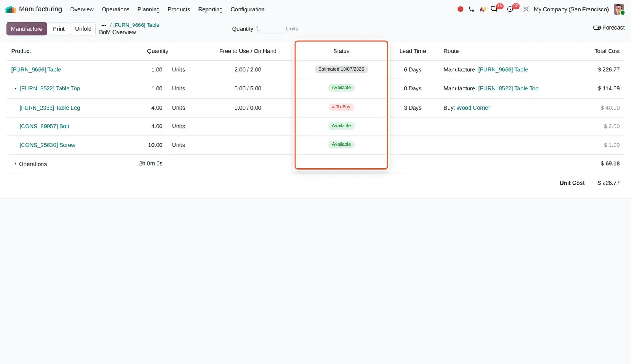Click the $ 69.18 operations cost
Image resolution: width=631 pixels, height=364 pixels.
[610, 163]
